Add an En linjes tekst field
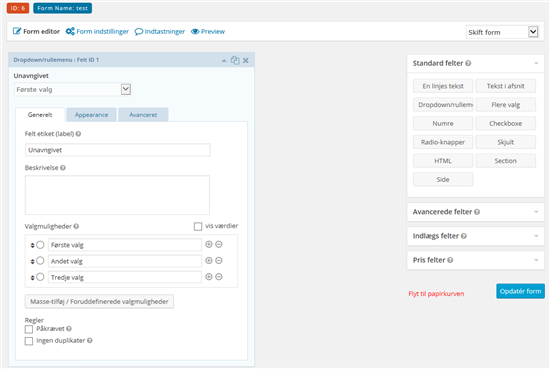The width and height of the screenshot is (550, 369). (x=443, y=86)
